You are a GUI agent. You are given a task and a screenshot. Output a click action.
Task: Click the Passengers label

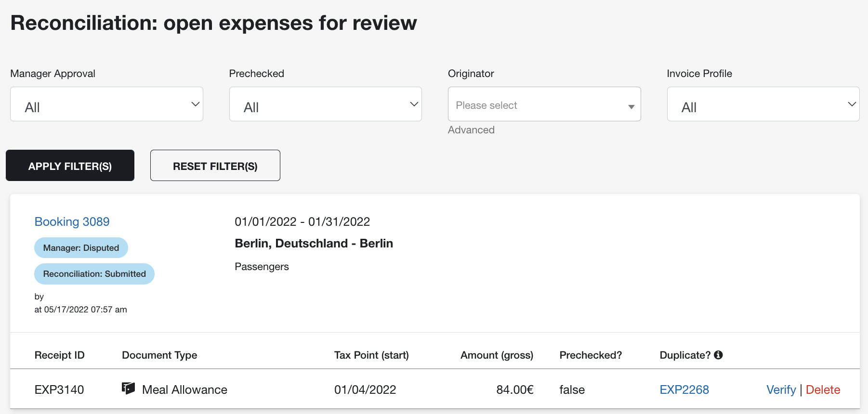[262, 267]
